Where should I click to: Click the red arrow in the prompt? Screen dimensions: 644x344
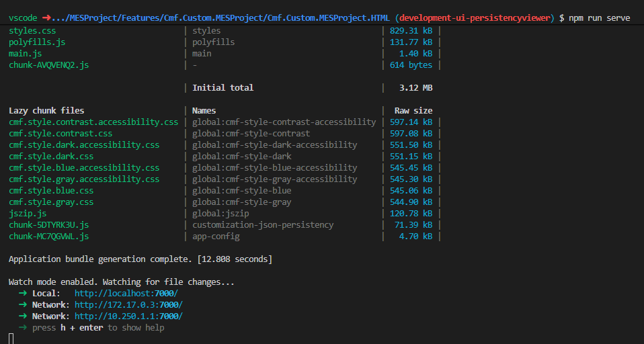pos(47,18)
